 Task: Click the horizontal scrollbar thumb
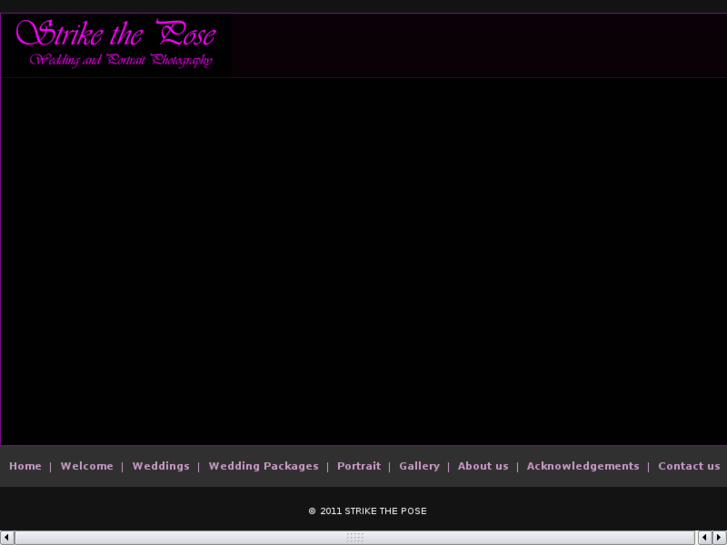click(x=355, y=538)
